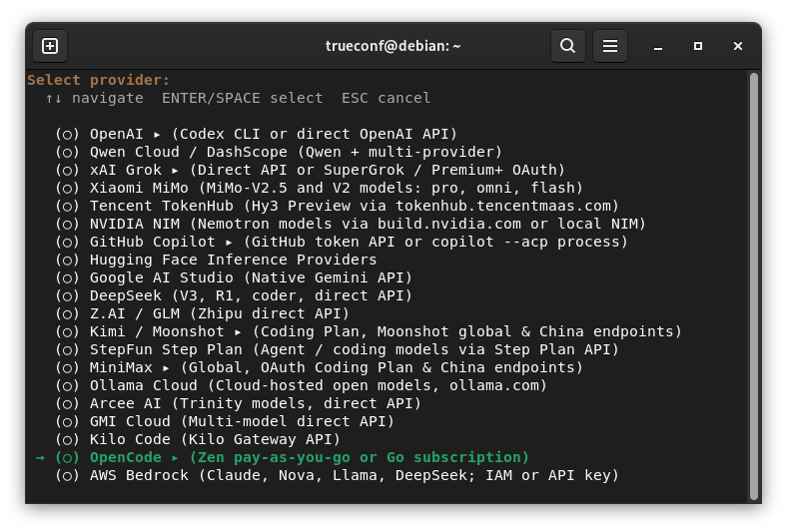This screenshot has height=532, width=787.
Task: Expand the GitHub Copilot submenu arrow
Action: tap(229, 243)
